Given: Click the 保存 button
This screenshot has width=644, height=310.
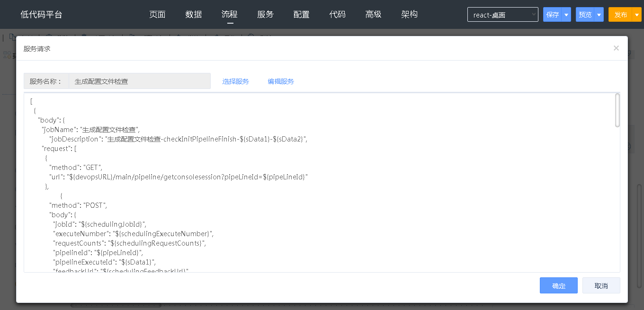Looking at the screenshot, I should coord(552,15).
